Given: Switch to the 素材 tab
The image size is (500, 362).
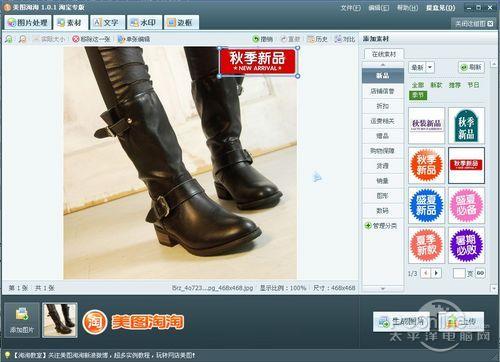Looking at the screenshot, I should [x=70, y=23].
